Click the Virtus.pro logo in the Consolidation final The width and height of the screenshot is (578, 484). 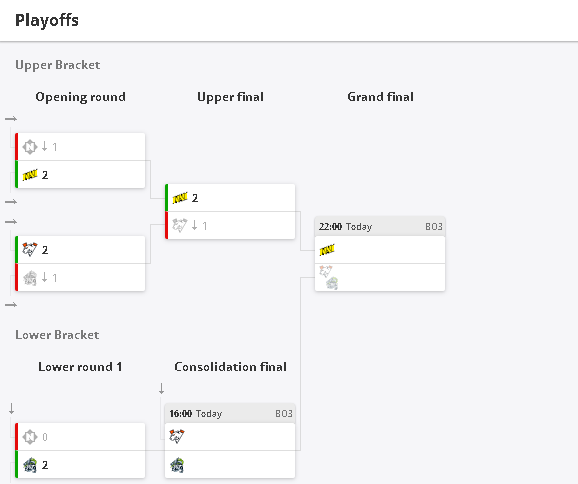177,436
